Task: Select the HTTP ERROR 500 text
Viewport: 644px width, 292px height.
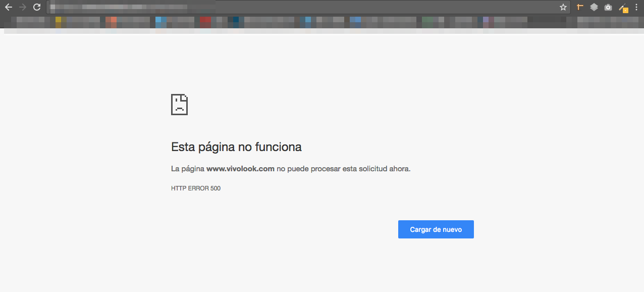Action: (x=196, y=188)
